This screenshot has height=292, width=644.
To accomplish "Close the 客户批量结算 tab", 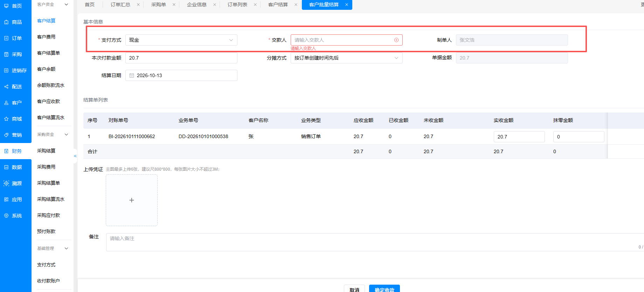I will coord(347,5).
